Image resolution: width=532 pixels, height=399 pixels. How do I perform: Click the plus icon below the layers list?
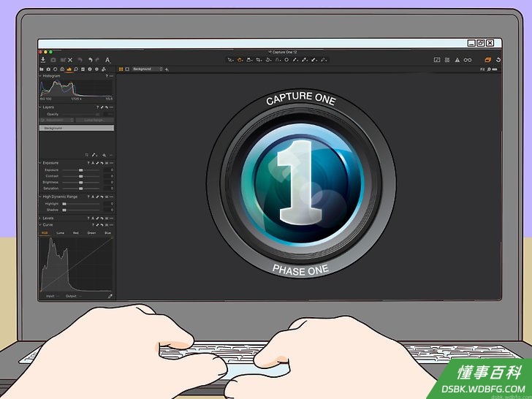[104, 155]
